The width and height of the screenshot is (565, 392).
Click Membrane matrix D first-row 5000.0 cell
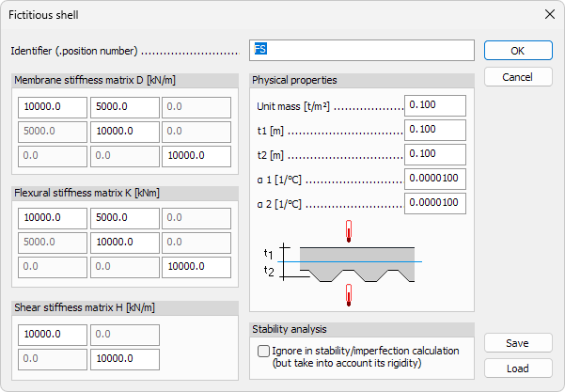coord(125,107)
